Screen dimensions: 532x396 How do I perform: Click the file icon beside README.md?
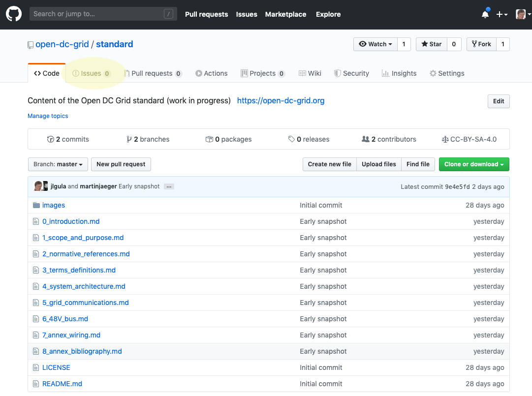[x=36, y=384]
